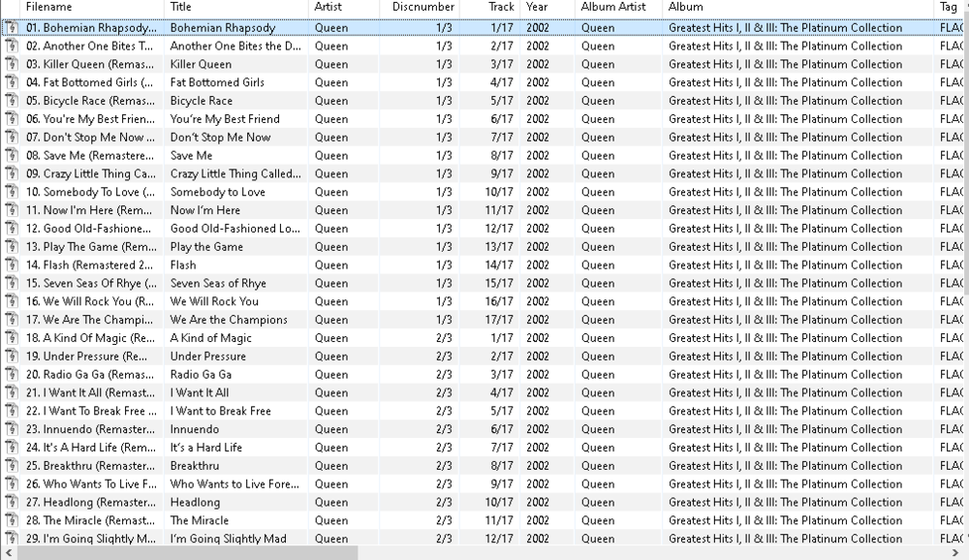Click Album Artist Queen in Headlong row
Image resolution: width=969 pixels, height=560 pixels.
click(598, 502)
